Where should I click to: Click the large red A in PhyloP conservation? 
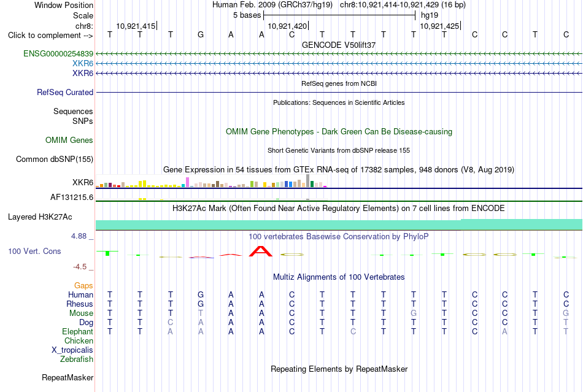pos(261,251)
